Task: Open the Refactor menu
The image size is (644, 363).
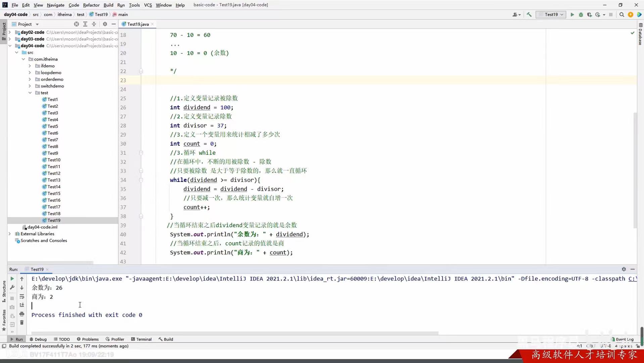Action: 91,5
